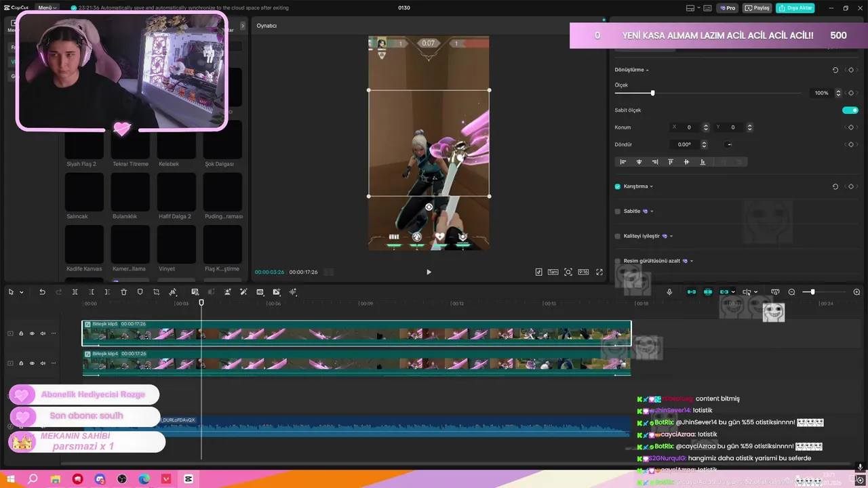Open the preview axis dropdown arrow

(756, 292)
